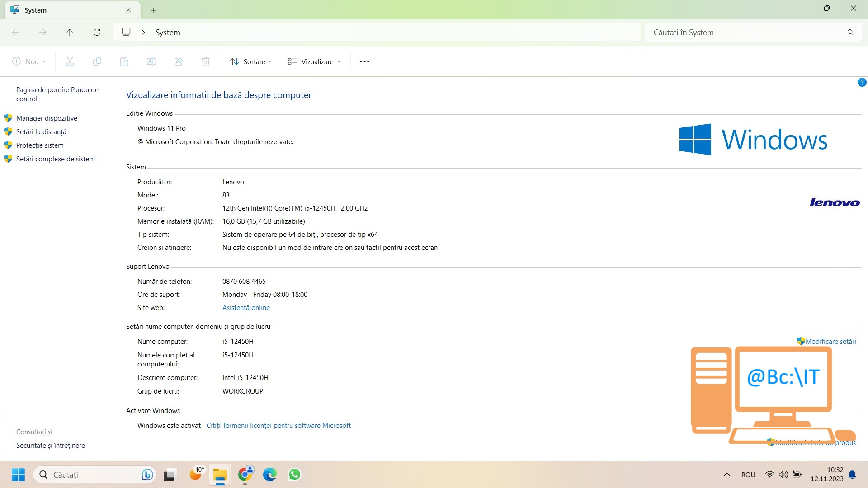Open help via blue question mark icon
This screenshot has height=488, width=868.
click(x=862, y=82)
